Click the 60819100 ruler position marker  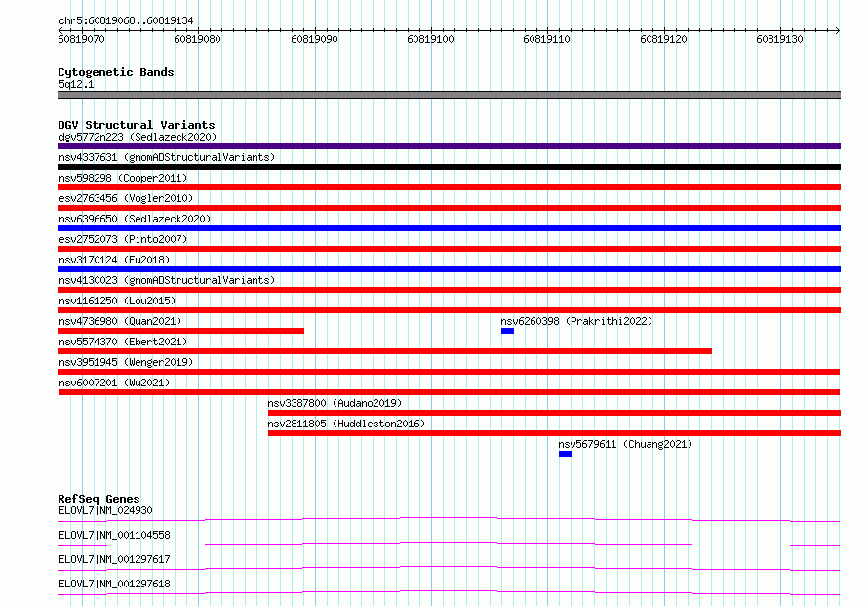point(430,39)
